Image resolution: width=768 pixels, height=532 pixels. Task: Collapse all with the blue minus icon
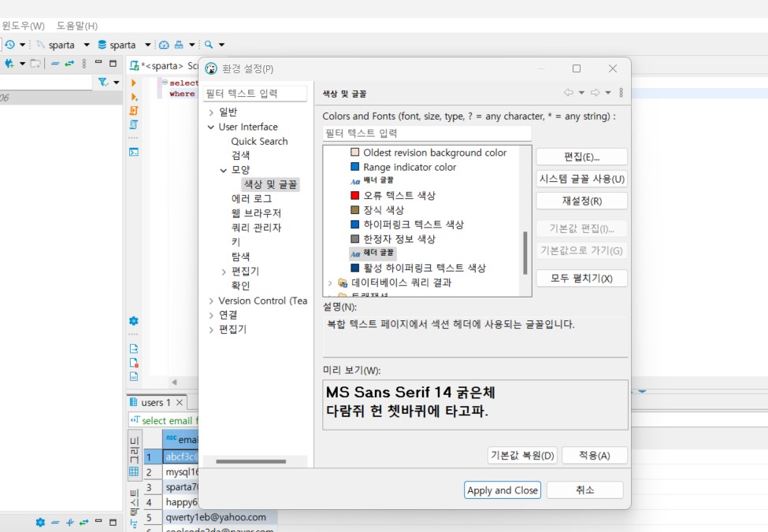[x=55, y=64]
